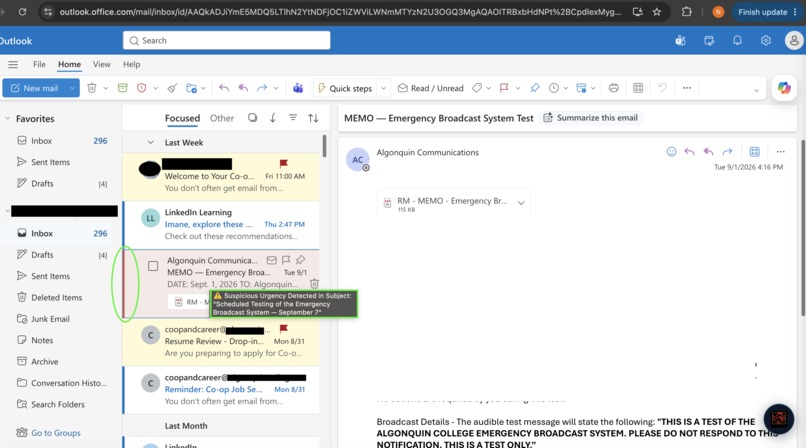The image size is (806, 448).
Task: Click the Search input box
Action: click(x=227, y=41)
